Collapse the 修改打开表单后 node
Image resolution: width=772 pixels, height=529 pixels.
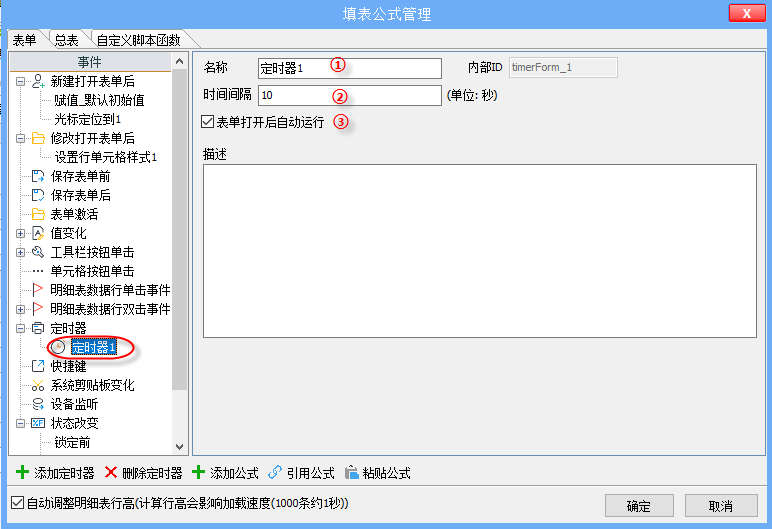(x=20, y=139)
